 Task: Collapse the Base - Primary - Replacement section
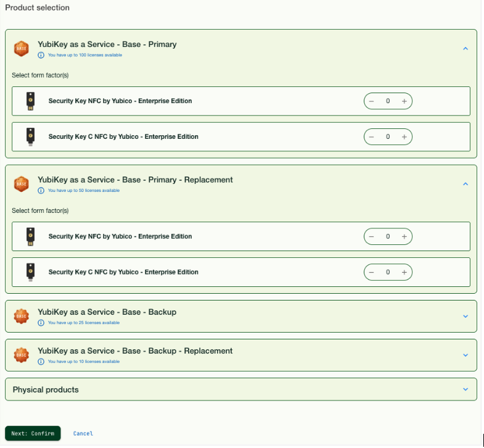pyautogui.click(x=466, y=184)
